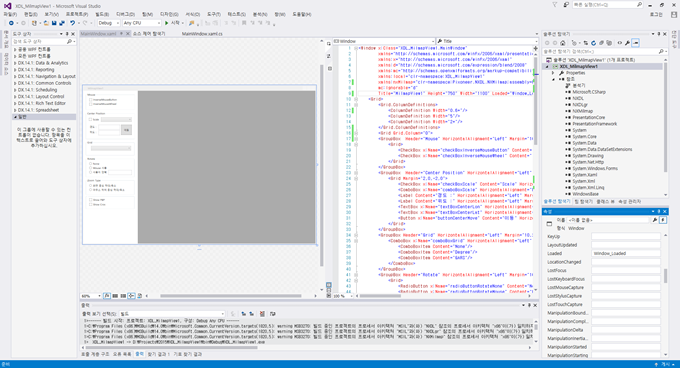Check the last Show checkbox in the designer's left panel
This screenshot has width=680, height=368.
point(91,204)
